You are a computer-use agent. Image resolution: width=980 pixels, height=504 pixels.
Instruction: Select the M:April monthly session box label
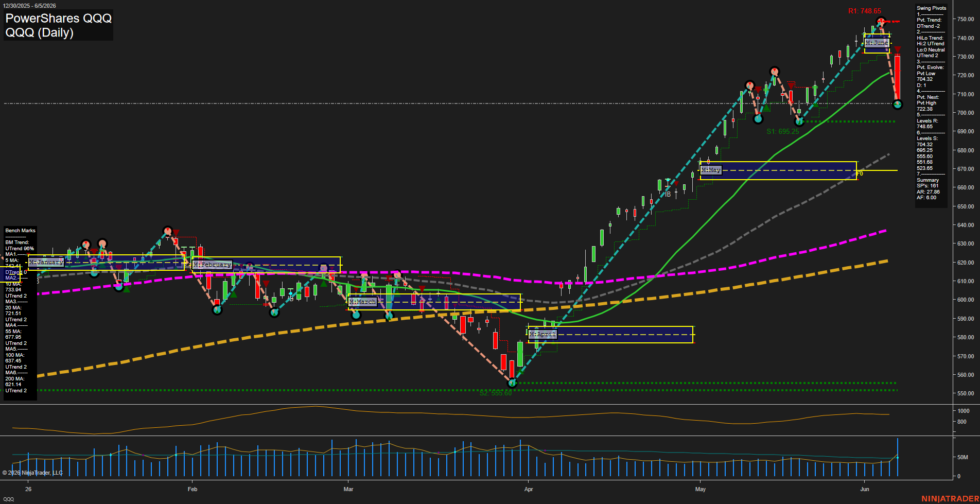point(542,335)
